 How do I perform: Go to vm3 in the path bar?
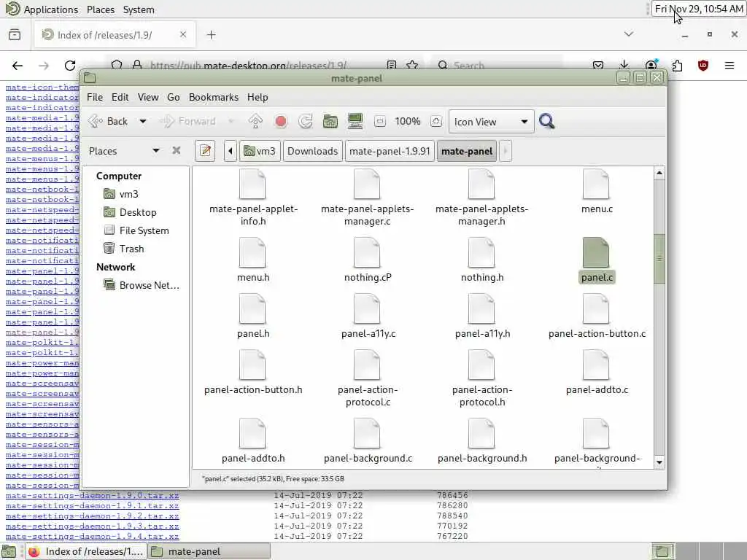[260, 151]
